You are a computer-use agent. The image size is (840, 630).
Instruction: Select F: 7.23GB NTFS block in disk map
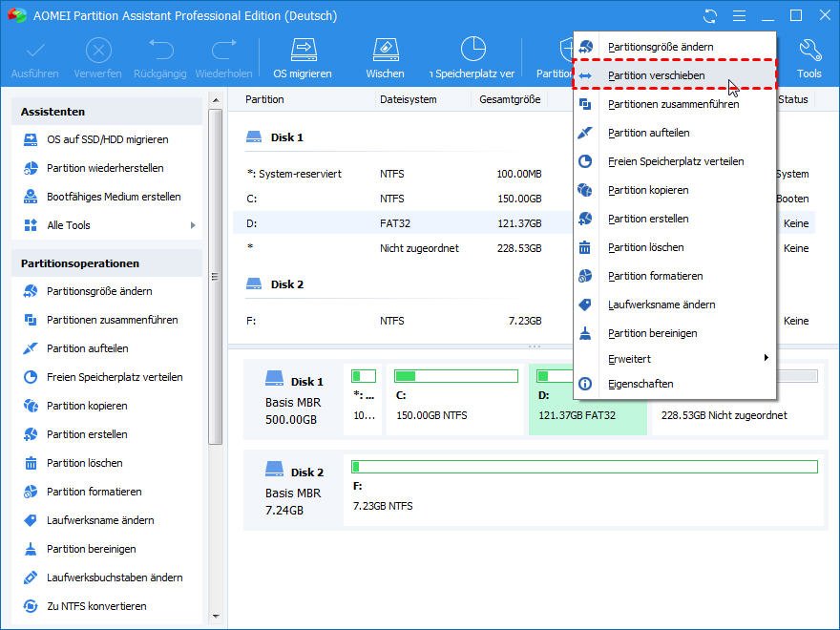584,490
